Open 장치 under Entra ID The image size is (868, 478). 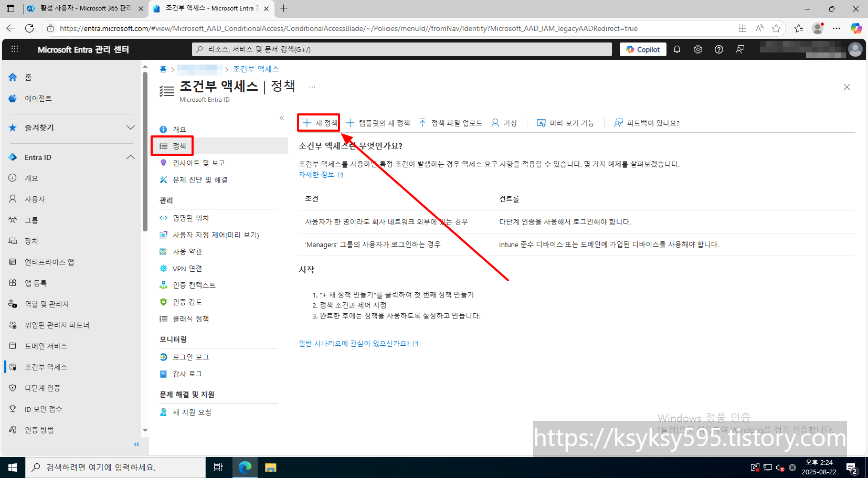click(31, 241)
